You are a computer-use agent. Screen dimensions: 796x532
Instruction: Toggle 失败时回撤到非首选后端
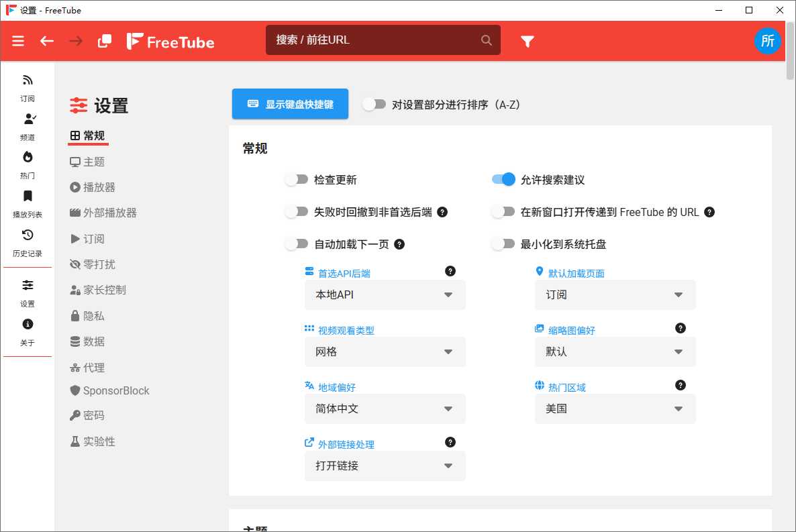[297, 212]
